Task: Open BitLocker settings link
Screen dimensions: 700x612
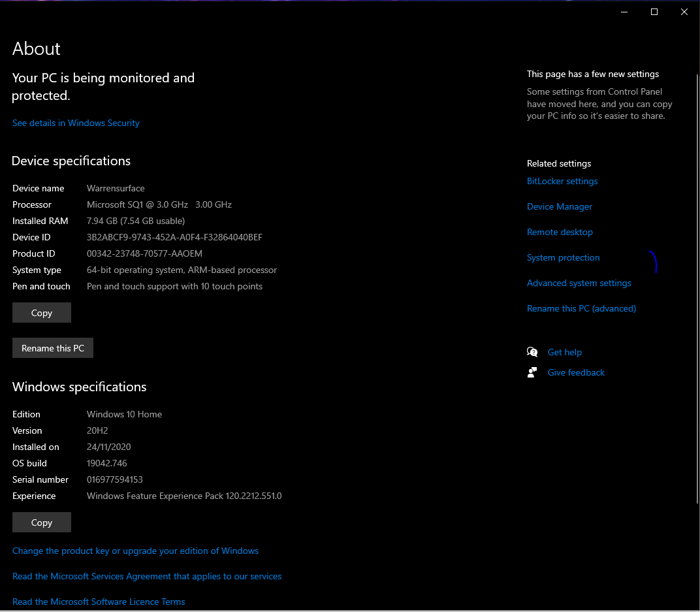Action: click(x=562, y=181)
